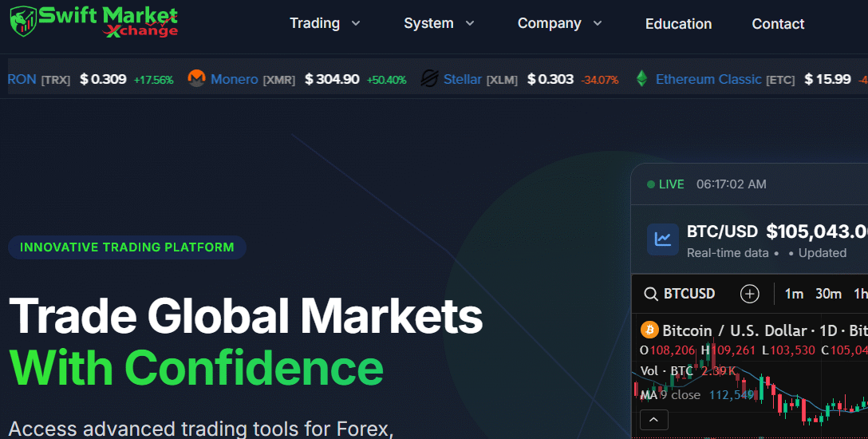Click the Vol · BTC indicator label
868x439 pixels.
[666, 371]
